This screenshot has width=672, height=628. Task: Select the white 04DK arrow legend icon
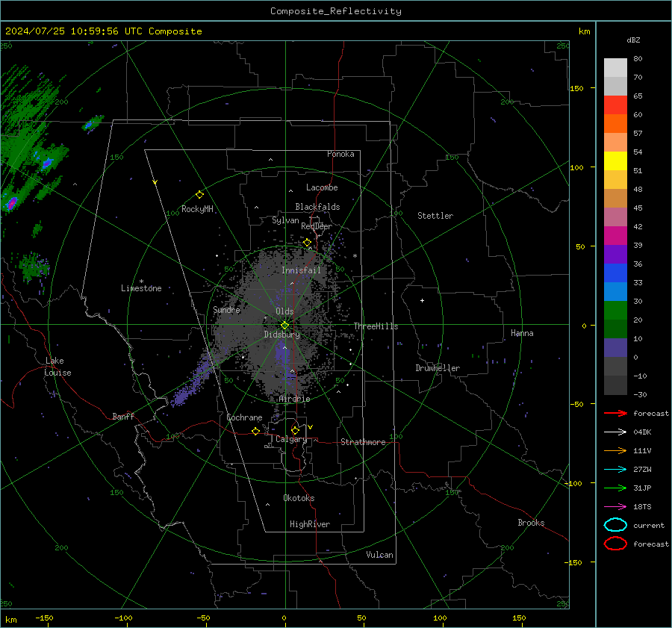(x=615, y=432)
